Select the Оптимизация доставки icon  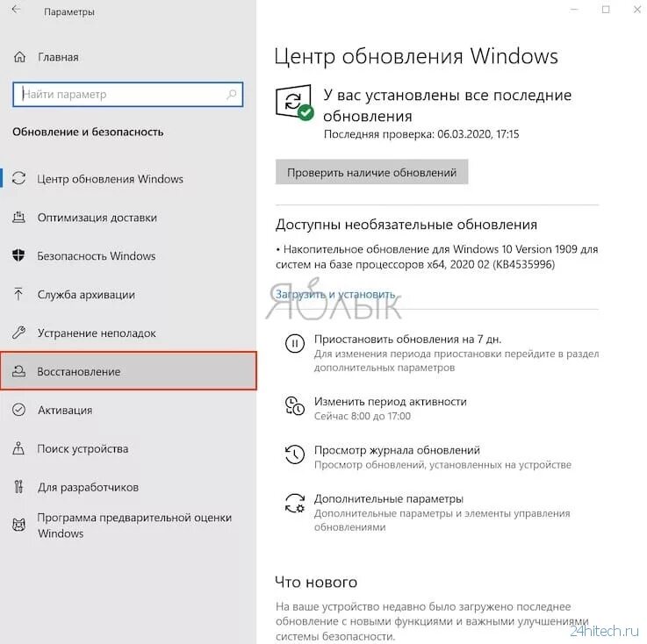pos(18,218)
